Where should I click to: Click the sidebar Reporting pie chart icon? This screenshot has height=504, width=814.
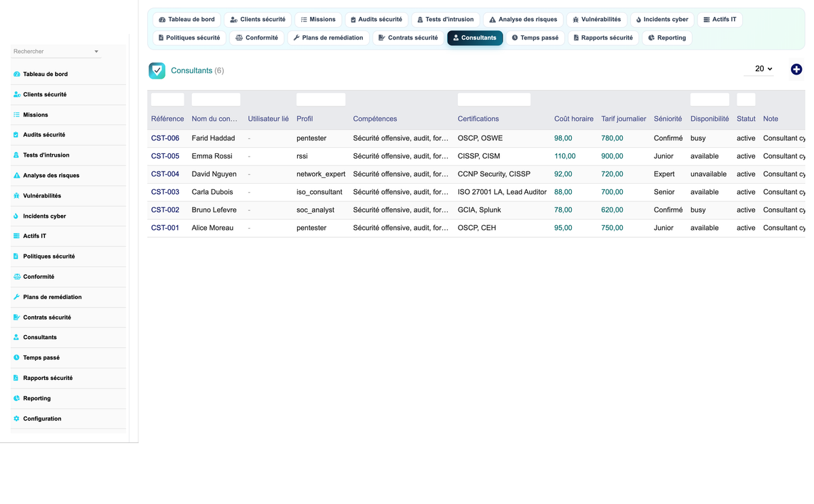tap(16, 398)
